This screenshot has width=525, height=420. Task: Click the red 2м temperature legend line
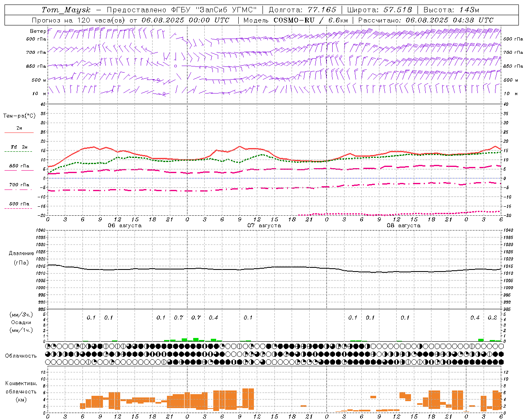coord(19,132)
